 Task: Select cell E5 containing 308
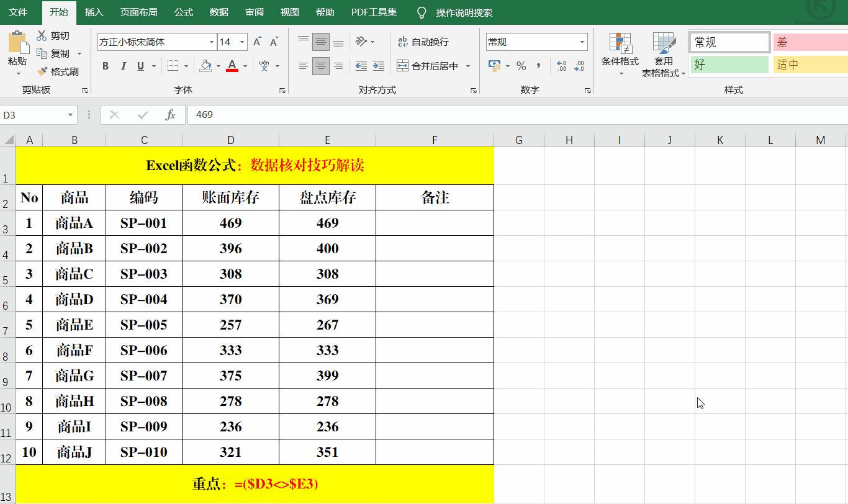click(x=327, y=274)
